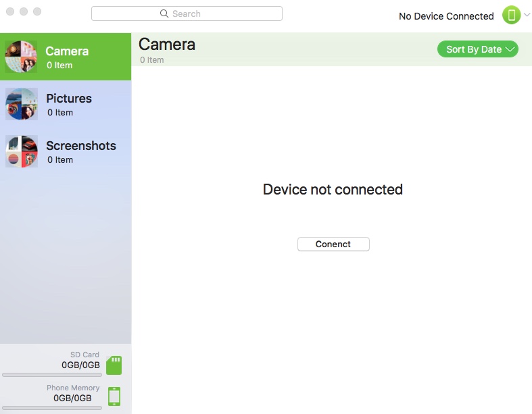
Task: Click the Conenct button
Action: (333, 244)
